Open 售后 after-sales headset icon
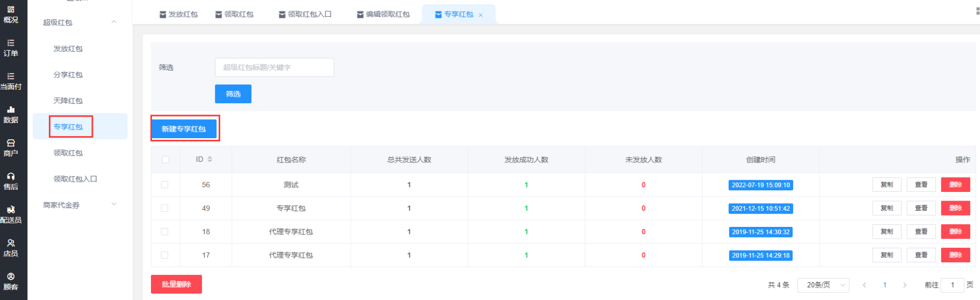This screenshot has width=980, height=300. [11, 181]
